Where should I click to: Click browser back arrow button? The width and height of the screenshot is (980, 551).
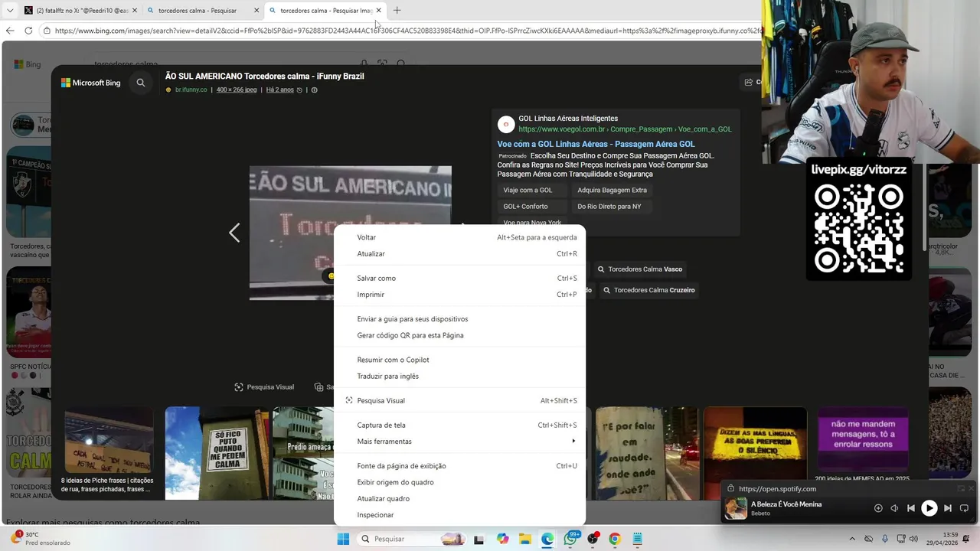tap(10, 31)
